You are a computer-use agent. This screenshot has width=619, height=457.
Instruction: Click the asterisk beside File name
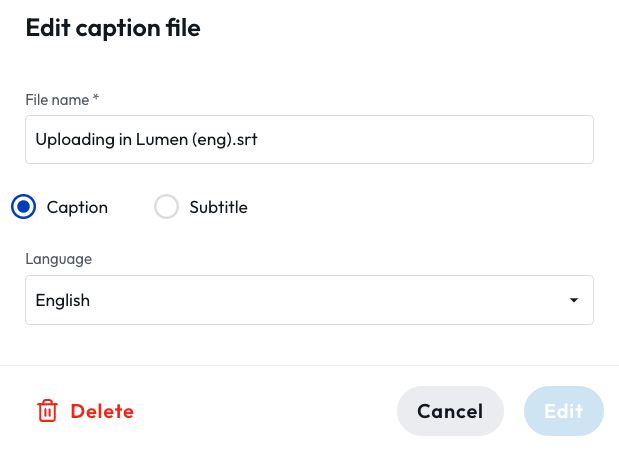tap(96, 97)
